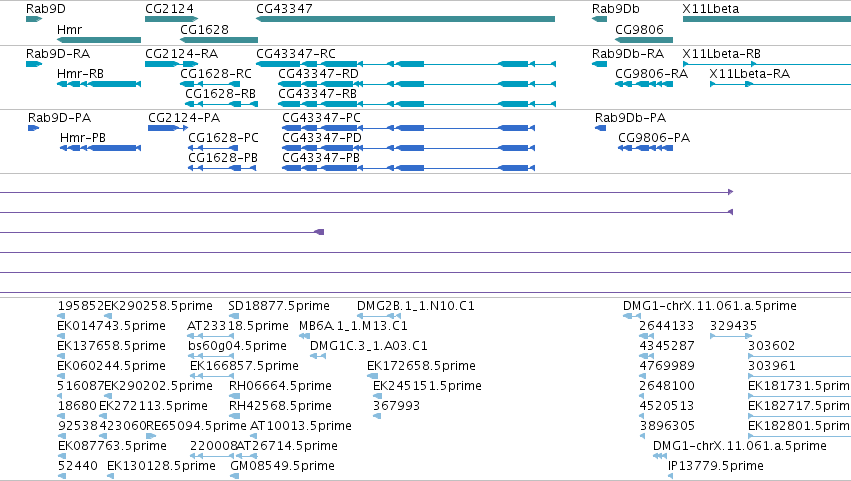Select protein Hmr-PB
The height and width of the screenshot is (481, 851).
[x=82, y=138]
